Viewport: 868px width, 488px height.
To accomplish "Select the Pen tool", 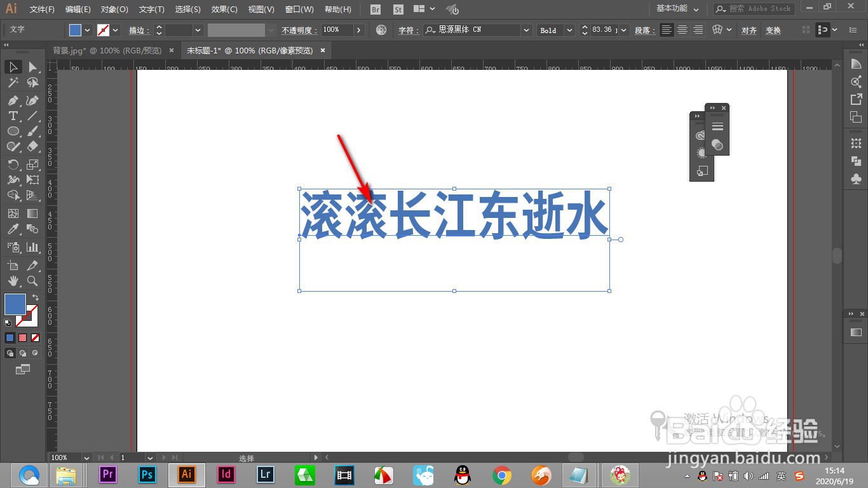I will [13, 100].
